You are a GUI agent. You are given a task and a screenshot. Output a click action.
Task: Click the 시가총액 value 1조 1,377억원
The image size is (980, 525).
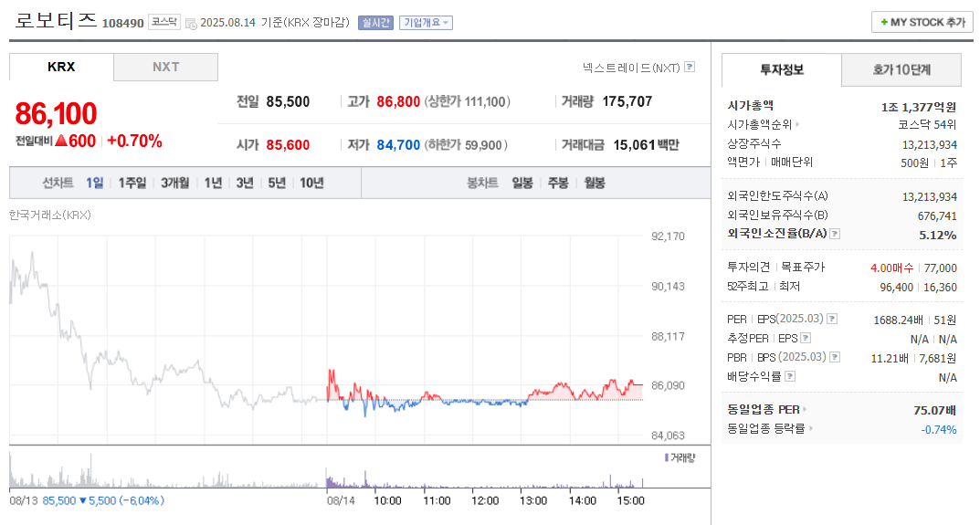(x=919, y=107)
